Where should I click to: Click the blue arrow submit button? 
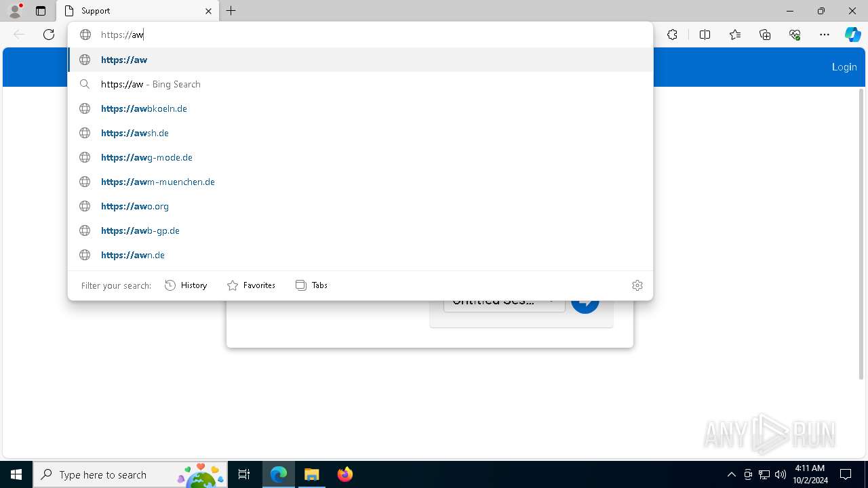pyautogui.click(x=585, y=304)
